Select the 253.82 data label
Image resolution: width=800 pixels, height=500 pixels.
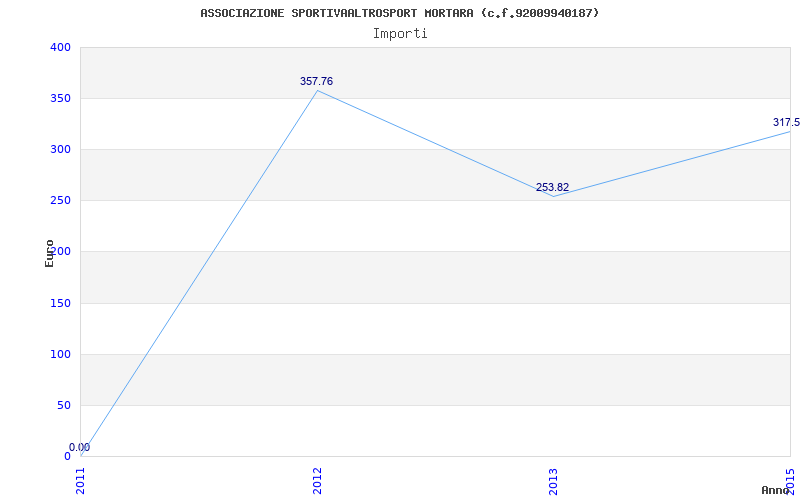coord(553,187)
